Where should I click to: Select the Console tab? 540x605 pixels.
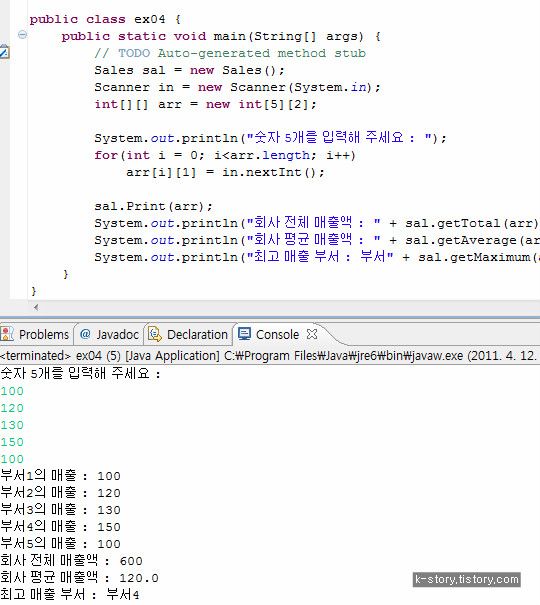(x=277, y=335)
